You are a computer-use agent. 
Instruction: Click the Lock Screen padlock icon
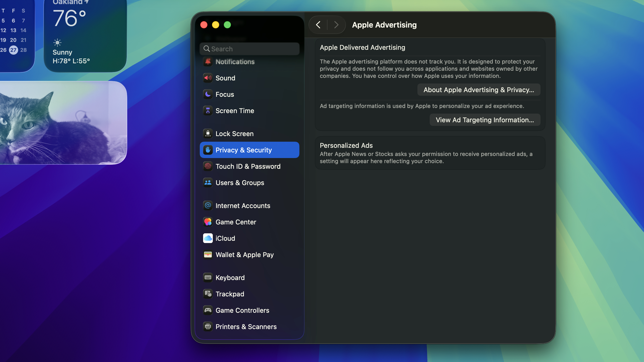(x=208, y=134)
